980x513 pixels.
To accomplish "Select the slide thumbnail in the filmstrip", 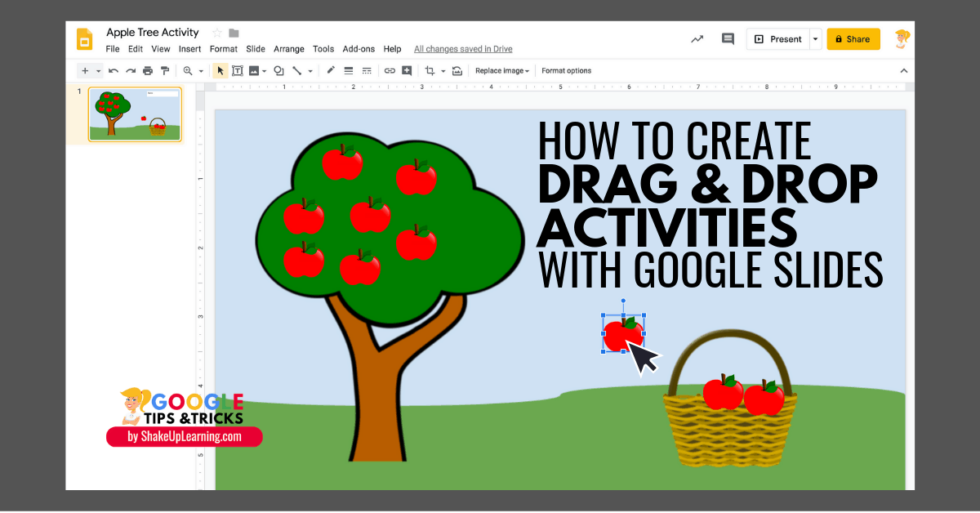I will (x=135, y=114).
